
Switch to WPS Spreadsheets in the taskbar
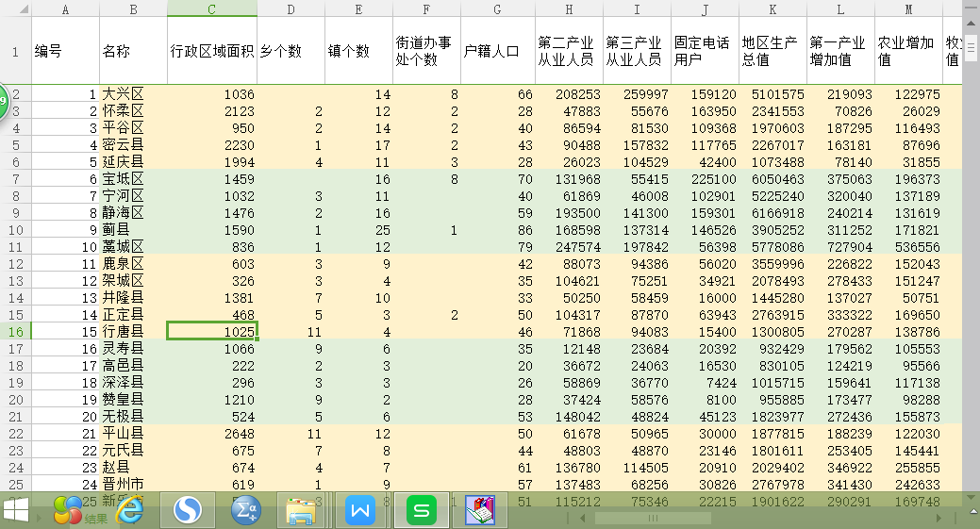pos(422,510)
